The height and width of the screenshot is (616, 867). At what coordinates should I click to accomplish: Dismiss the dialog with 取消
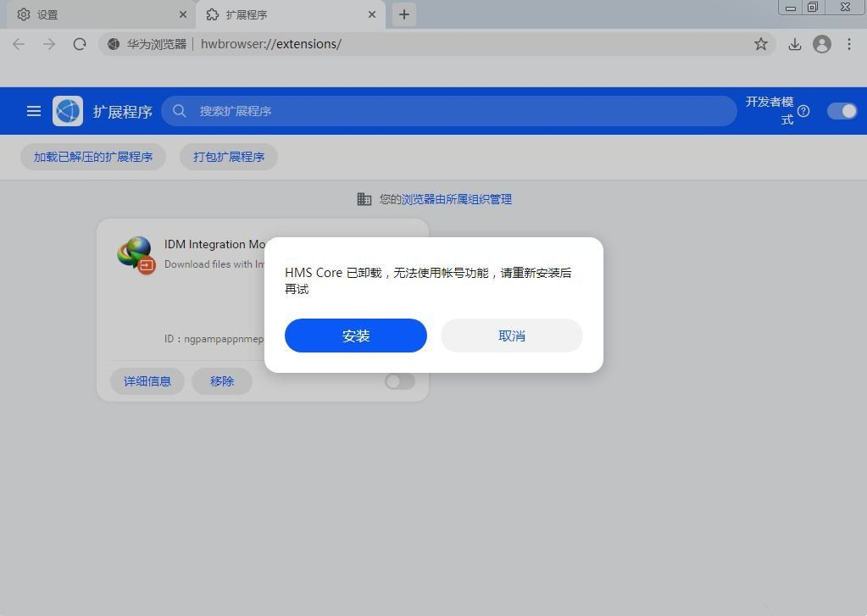pos(511,336)
